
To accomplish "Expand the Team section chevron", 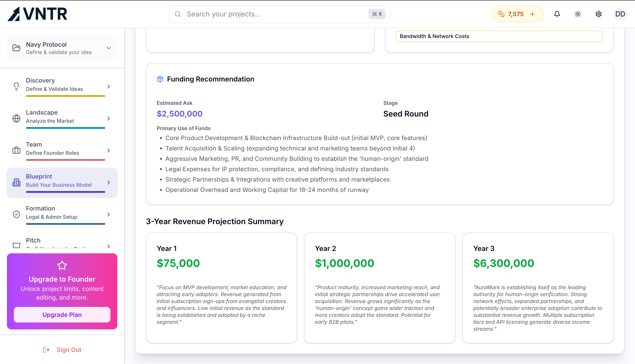I will coord(109,150).
